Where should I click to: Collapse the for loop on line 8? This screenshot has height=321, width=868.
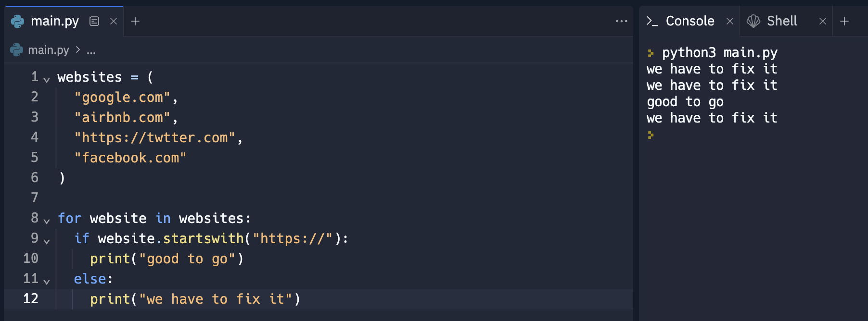tap(47, 221)
